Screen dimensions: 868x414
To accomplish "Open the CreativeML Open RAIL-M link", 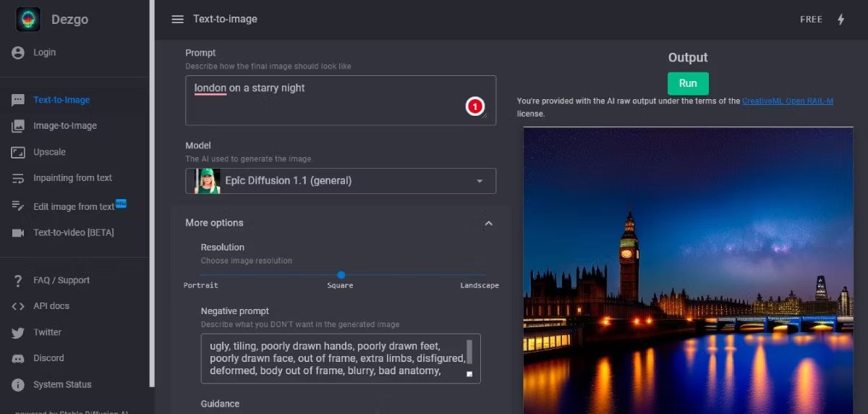I will [x=787, y=101].
